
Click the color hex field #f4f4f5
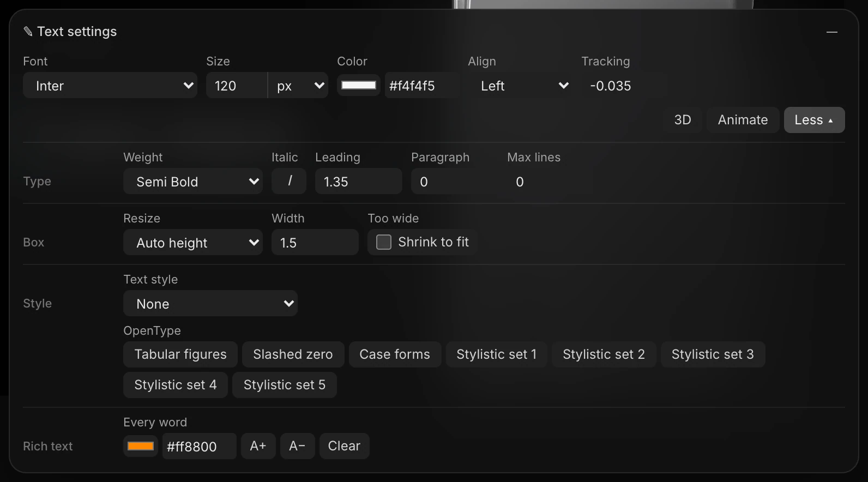[x=422, y=85]
